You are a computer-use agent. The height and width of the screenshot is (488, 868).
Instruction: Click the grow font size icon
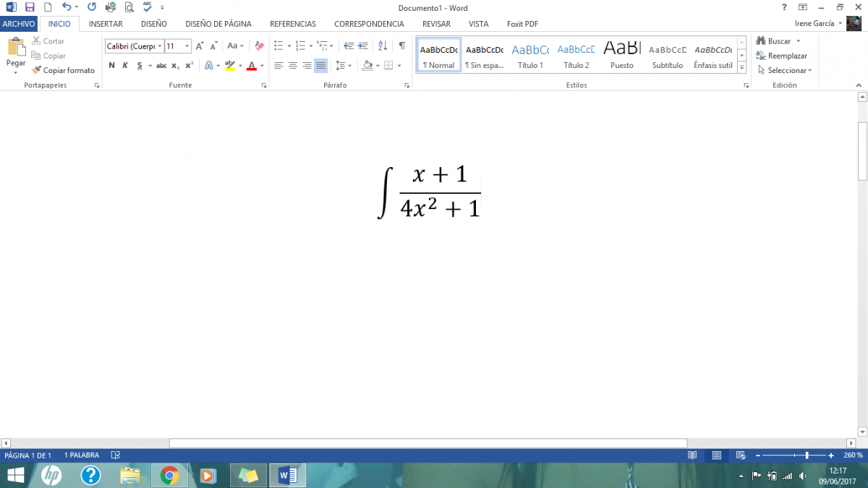pyautogui.click(x=200, y=46)
